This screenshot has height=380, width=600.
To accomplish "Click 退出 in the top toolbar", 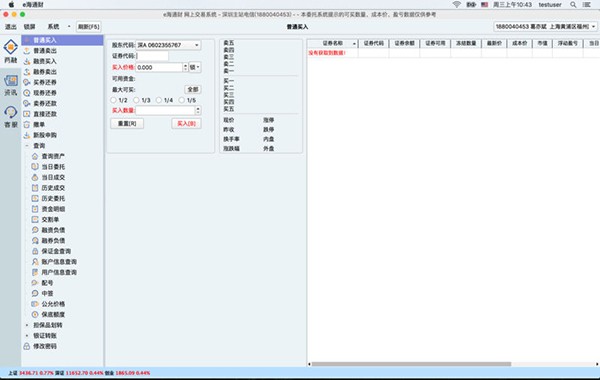I will pyautogui.click(x=11, y=26).
